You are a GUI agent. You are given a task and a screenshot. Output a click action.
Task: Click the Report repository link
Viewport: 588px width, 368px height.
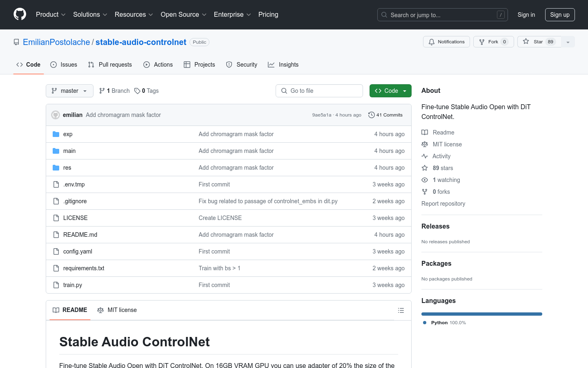[443, 204]
